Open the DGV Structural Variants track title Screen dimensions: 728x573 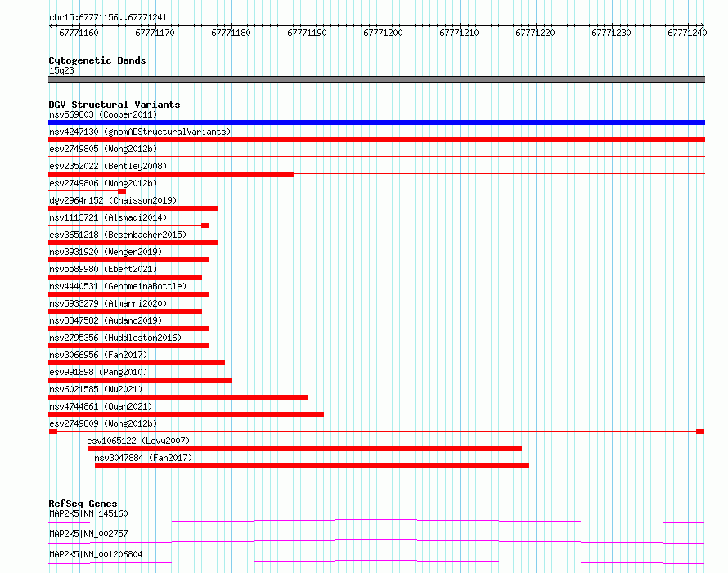coord(115,105)
